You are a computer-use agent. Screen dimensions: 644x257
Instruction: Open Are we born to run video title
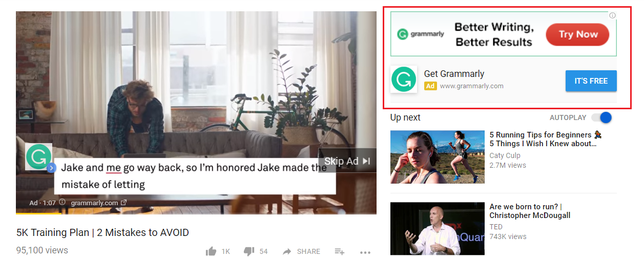tap(530, 211)
